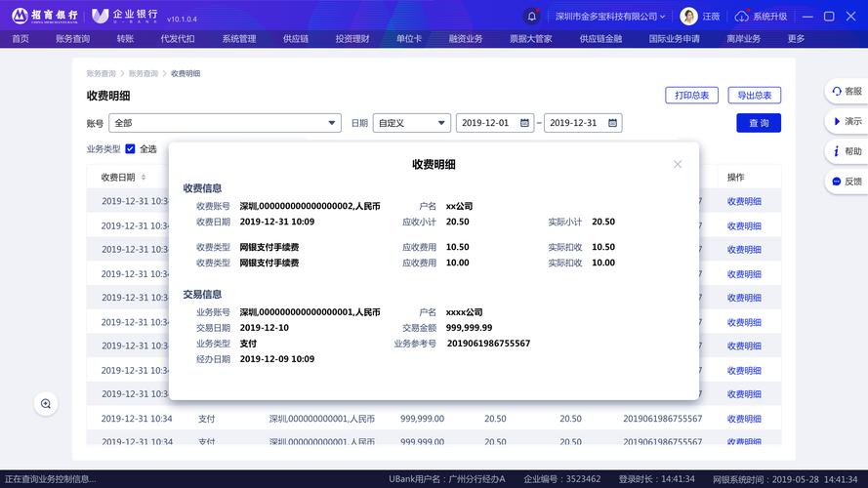Open the end date calendar icon
This screenshot has width=868, height=488.
pos(612,123)
